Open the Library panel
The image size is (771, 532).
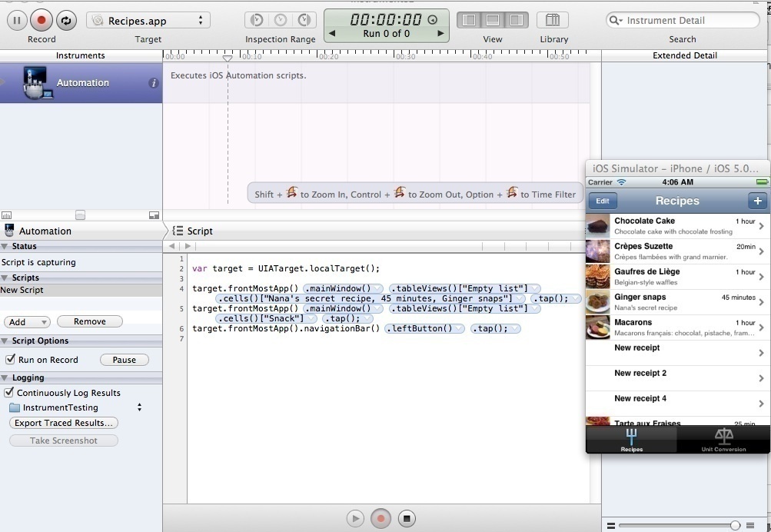point(553,21)
